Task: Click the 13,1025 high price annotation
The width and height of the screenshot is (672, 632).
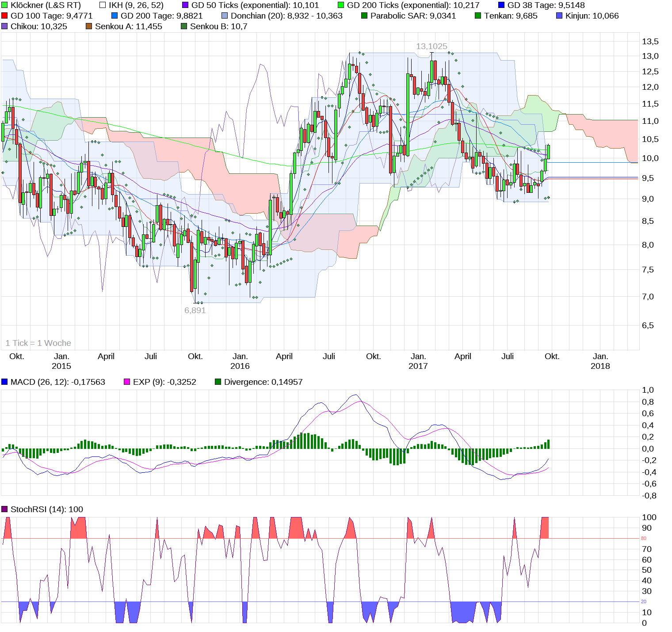Action: (x=431, y=46)
